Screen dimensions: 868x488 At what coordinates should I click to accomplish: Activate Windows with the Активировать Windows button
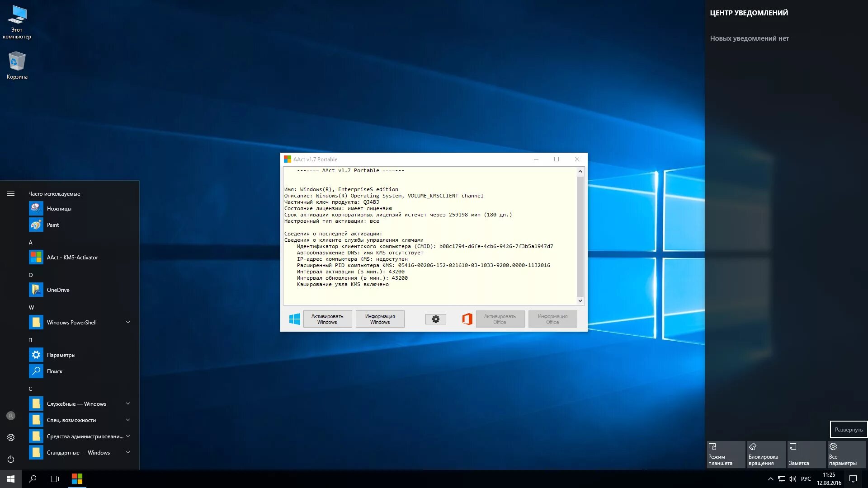pos(327,319)
